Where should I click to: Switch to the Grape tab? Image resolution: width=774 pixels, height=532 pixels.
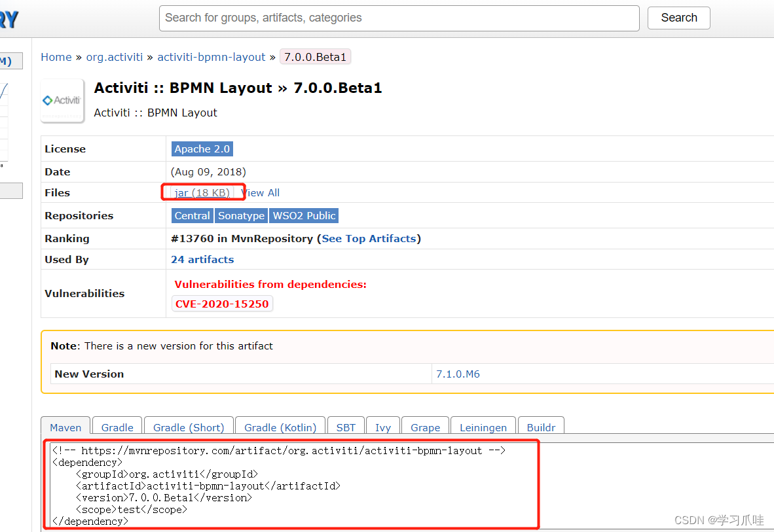(x=426, y=427)
